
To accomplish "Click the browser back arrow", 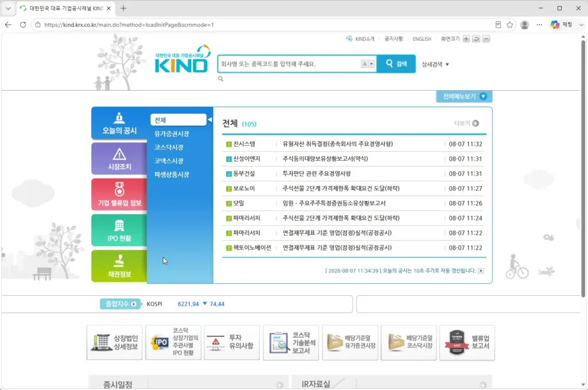I will point(8,25).
